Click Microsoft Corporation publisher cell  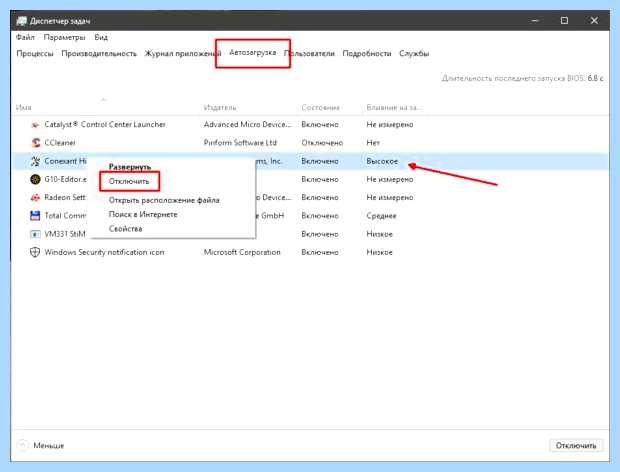pos(242,252)
